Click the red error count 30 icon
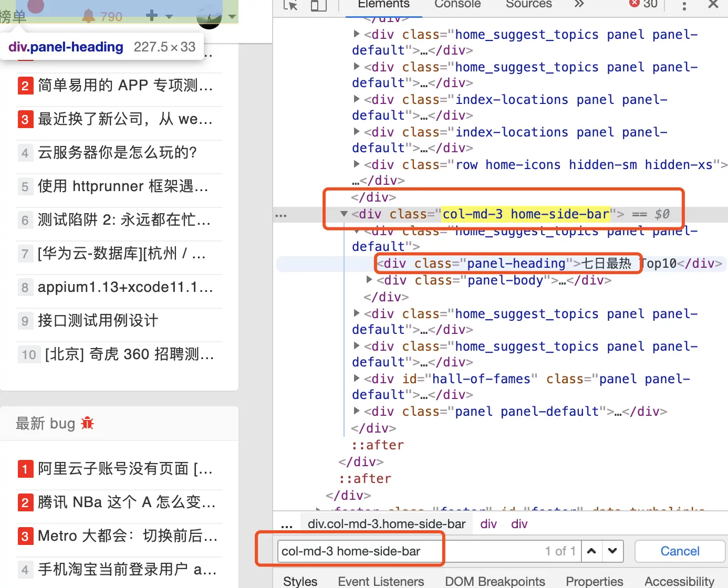Image resolution: width=728 pixels, height=588 pixels. pyautogui.click(x=643, y=4)
